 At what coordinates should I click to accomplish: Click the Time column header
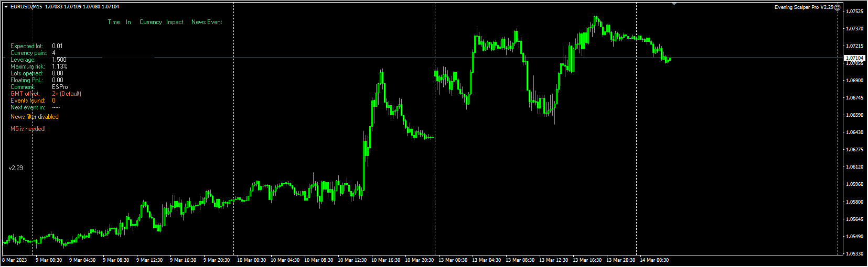click(x=114, y=22)
